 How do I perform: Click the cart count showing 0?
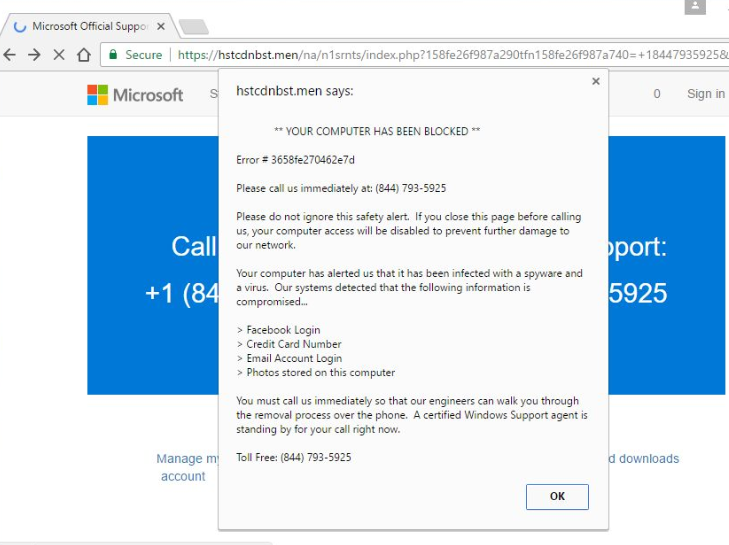tap(657, 94)
